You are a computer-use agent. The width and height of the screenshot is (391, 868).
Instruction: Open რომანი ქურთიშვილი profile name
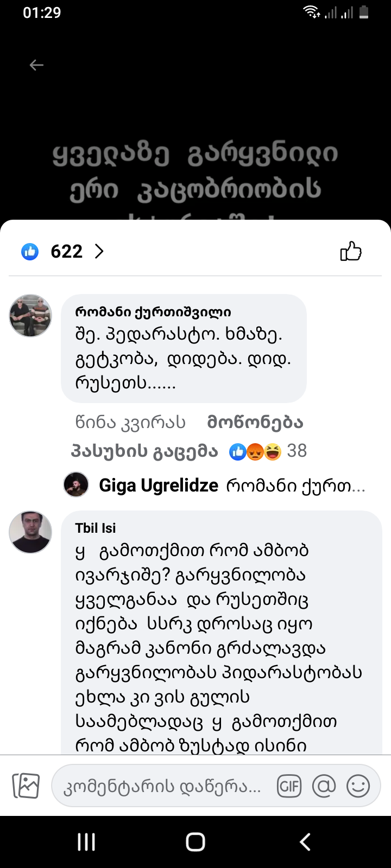(153, 312)
